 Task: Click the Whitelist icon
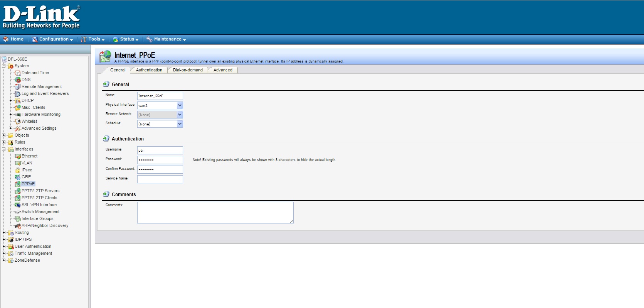(18, 122)
